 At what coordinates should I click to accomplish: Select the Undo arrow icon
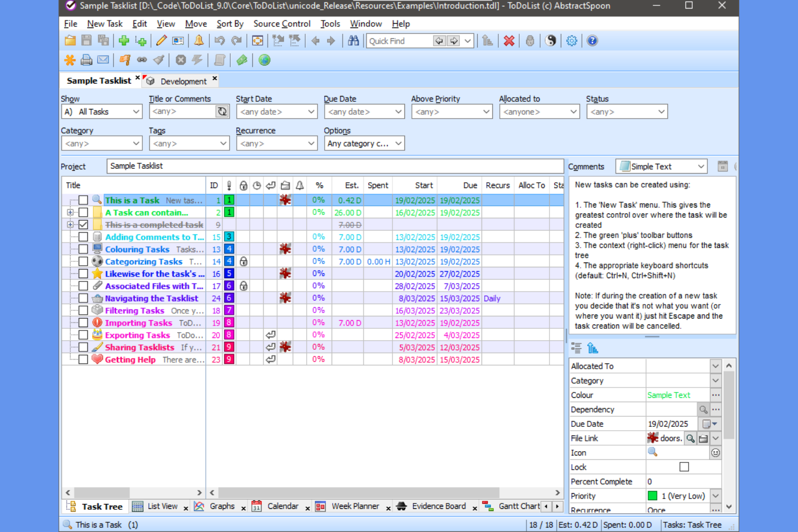(220, 40)
